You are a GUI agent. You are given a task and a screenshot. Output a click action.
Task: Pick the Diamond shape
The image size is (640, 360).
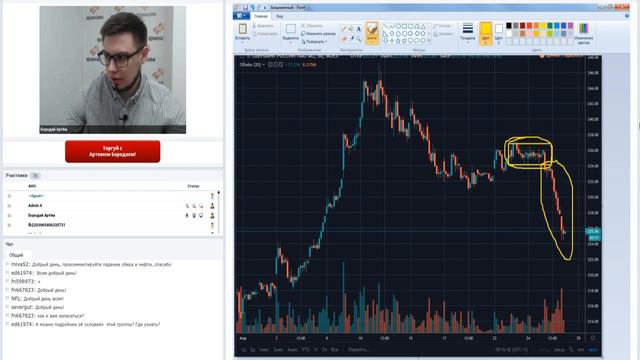click(392, 34)
